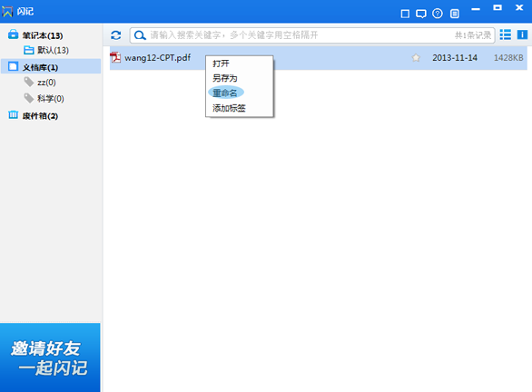This screenshot has height=392, width=532.
Task: Open the 默认(13) notebook folder
Action: tap(46, 50)
